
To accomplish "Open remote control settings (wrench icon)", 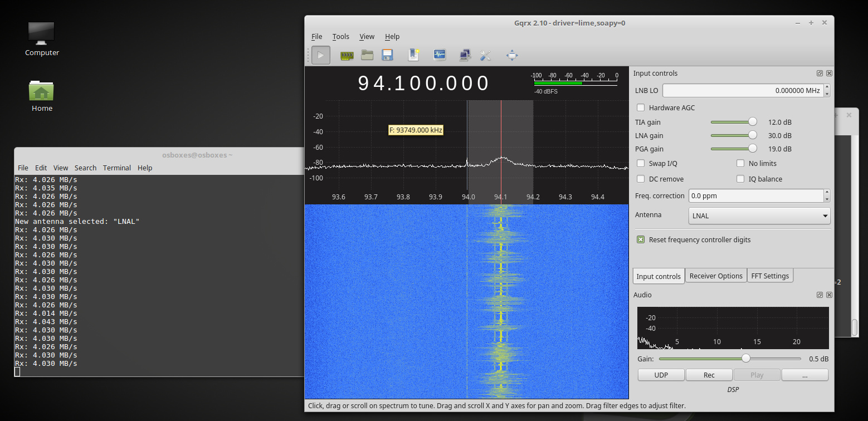I will pos(485,55).
